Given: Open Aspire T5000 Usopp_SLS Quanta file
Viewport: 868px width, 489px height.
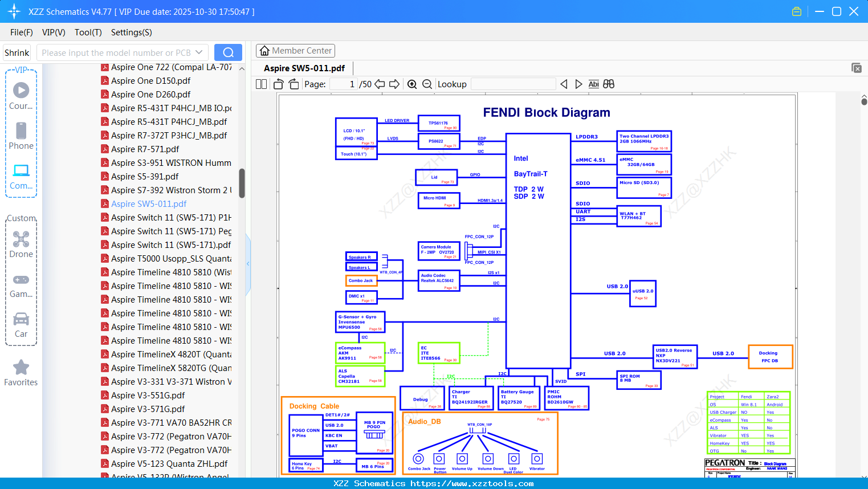Looking at the screenshot, I should pyautogui.click(x=166, y=259).
